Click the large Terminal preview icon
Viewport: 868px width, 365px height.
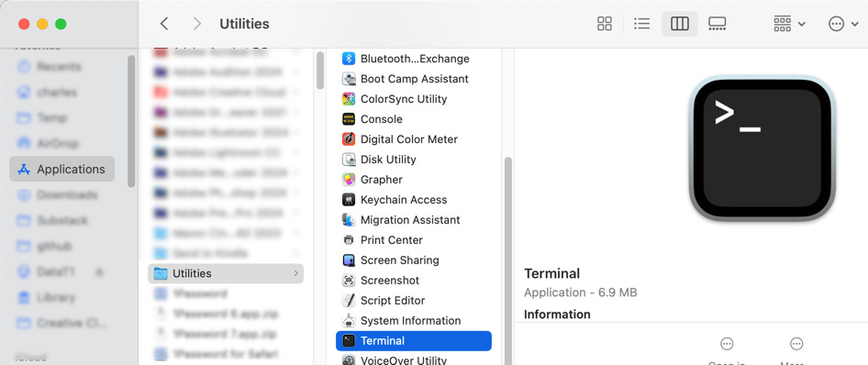(762, 149)
